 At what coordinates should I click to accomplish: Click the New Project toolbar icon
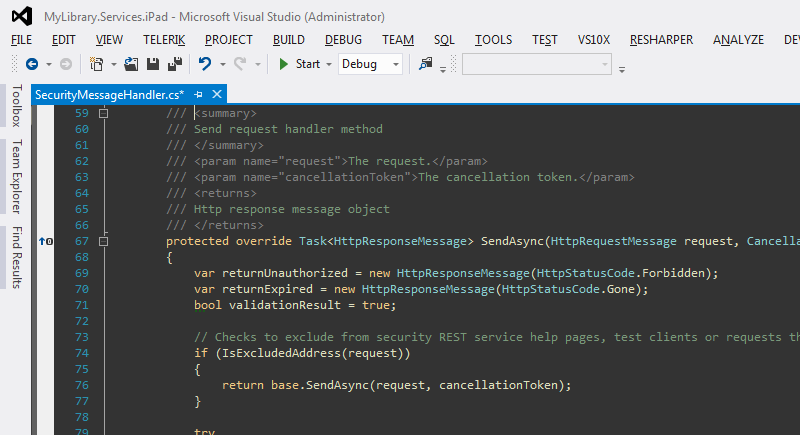coord(96,64)
